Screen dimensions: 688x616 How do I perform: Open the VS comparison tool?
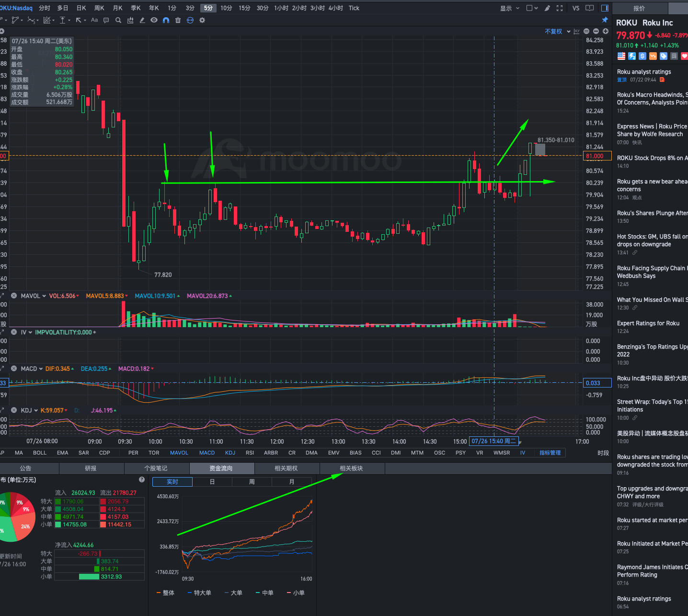576,8
